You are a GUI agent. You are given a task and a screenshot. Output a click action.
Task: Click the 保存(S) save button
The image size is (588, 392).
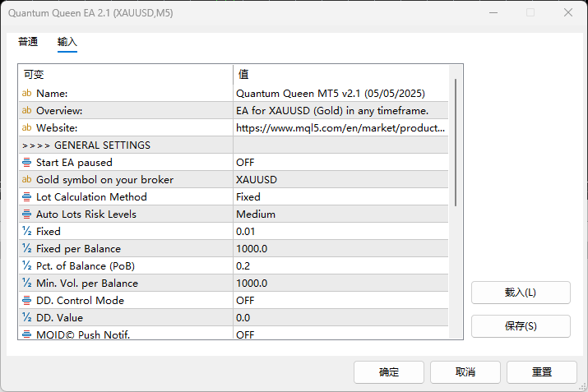point(521,326)
